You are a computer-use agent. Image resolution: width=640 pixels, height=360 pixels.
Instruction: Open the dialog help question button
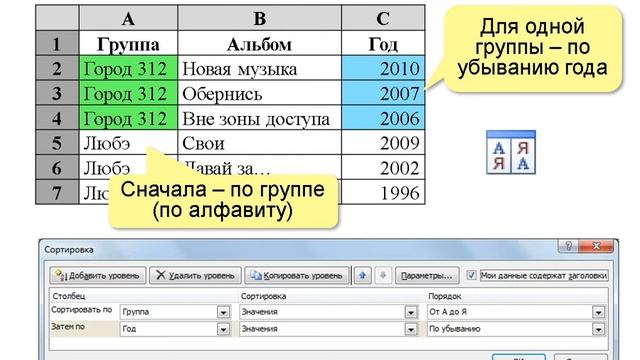coord(568,246)
